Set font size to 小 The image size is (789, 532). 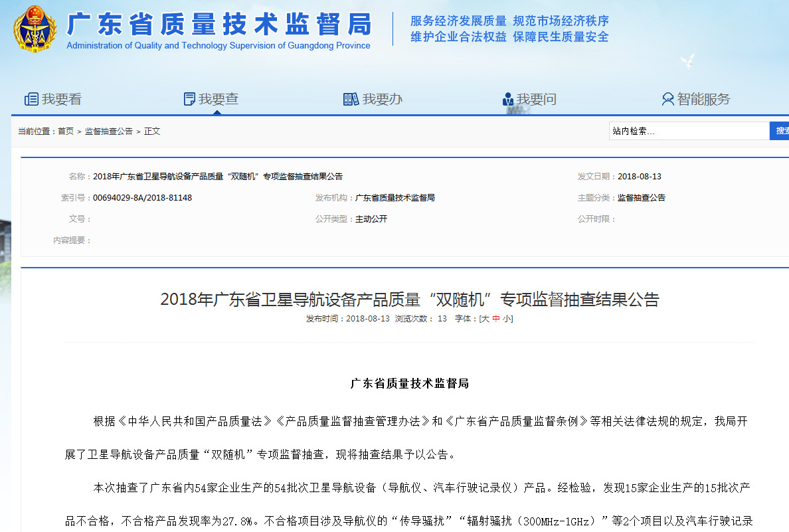tap(507, 319)
